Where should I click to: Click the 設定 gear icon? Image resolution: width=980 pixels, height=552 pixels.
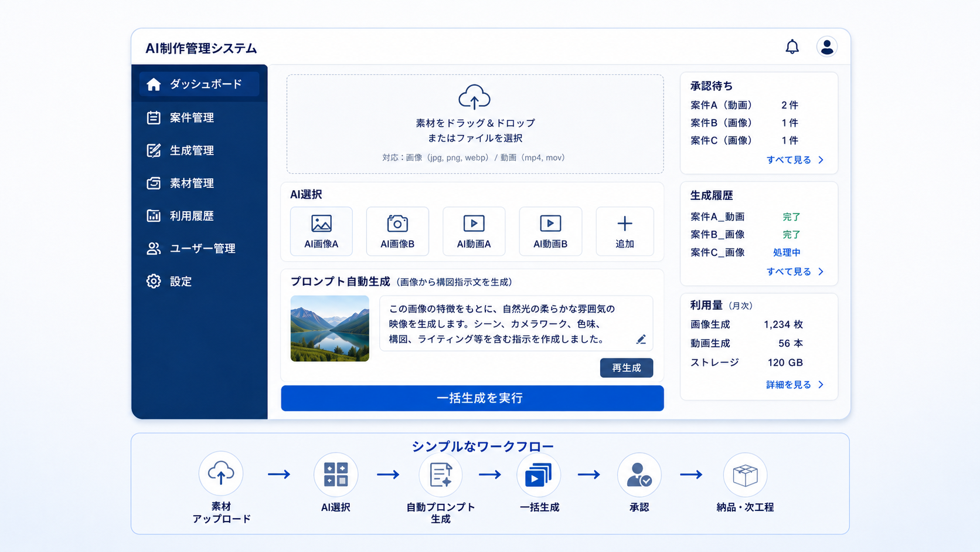coord(154,281)
